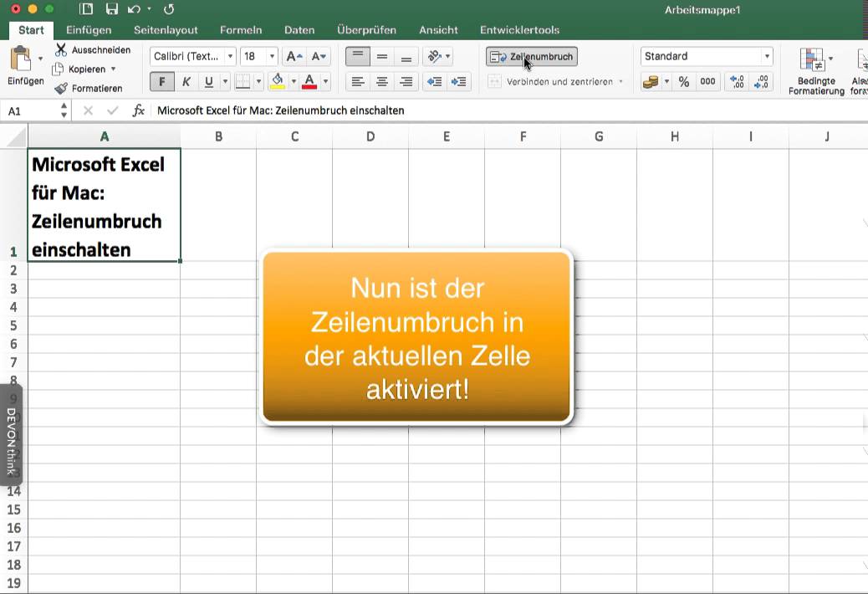The width and height of the screenshot is (868, 594).
Task: Click the redo arrow icon
Action: coord(169,9)
